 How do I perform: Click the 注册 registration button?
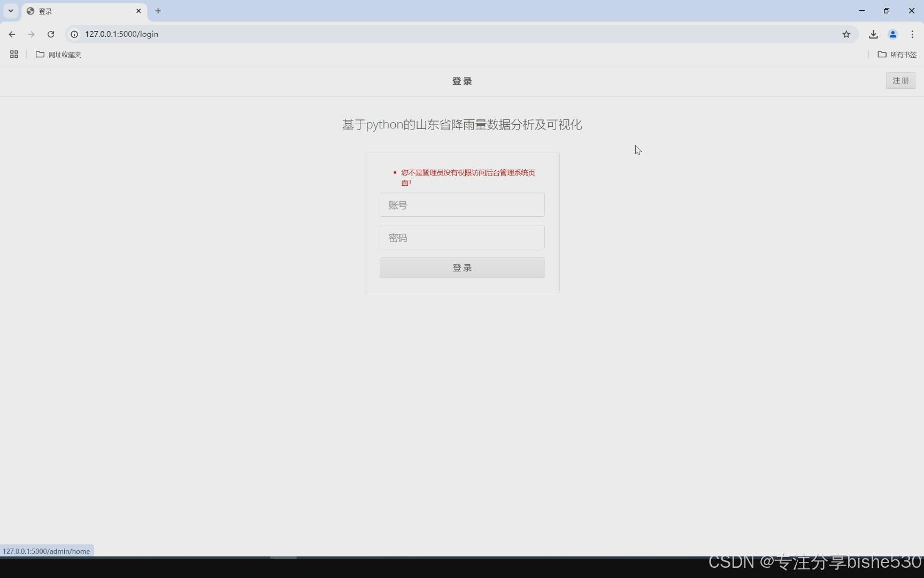[900, 80]
